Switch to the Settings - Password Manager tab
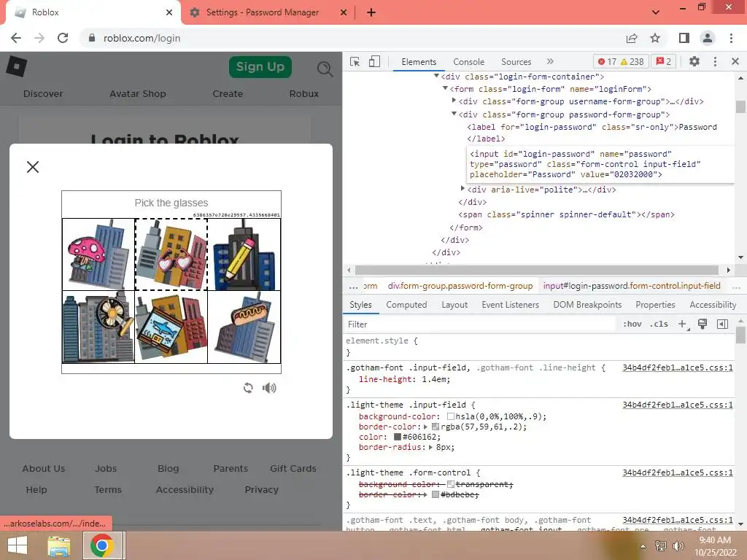The height and width of the screenshot is (560, 747). [x=263, y=12]
